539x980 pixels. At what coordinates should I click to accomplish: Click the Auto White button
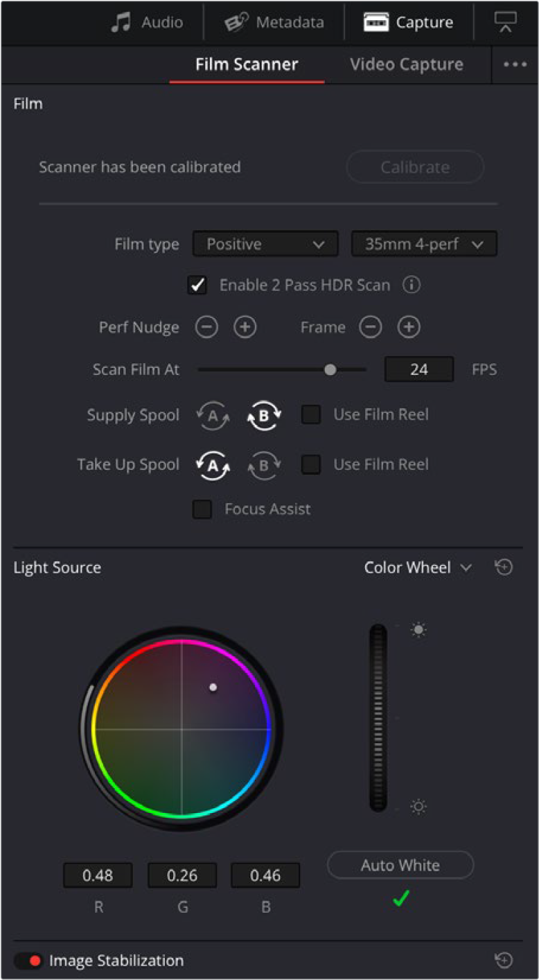400,865
